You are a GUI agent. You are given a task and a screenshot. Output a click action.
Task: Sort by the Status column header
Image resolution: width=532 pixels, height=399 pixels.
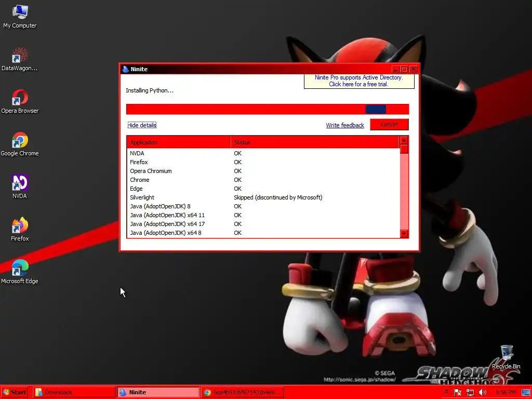coord(314,142)
